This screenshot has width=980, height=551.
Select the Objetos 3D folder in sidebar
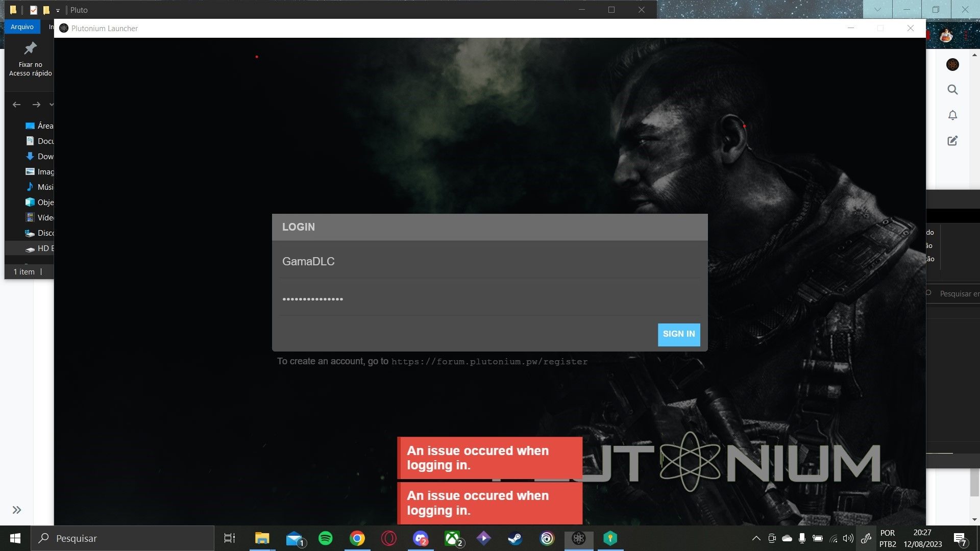coord(39,202)
